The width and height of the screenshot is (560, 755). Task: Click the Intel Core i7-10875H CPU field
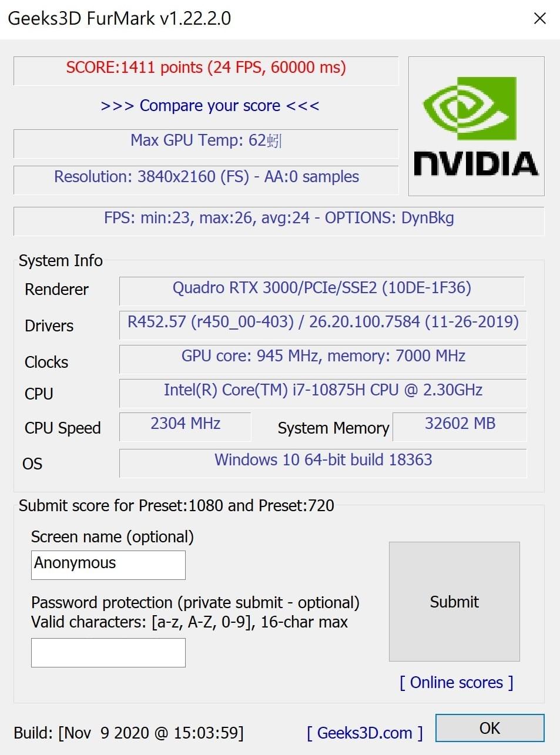tap(323, 393)
